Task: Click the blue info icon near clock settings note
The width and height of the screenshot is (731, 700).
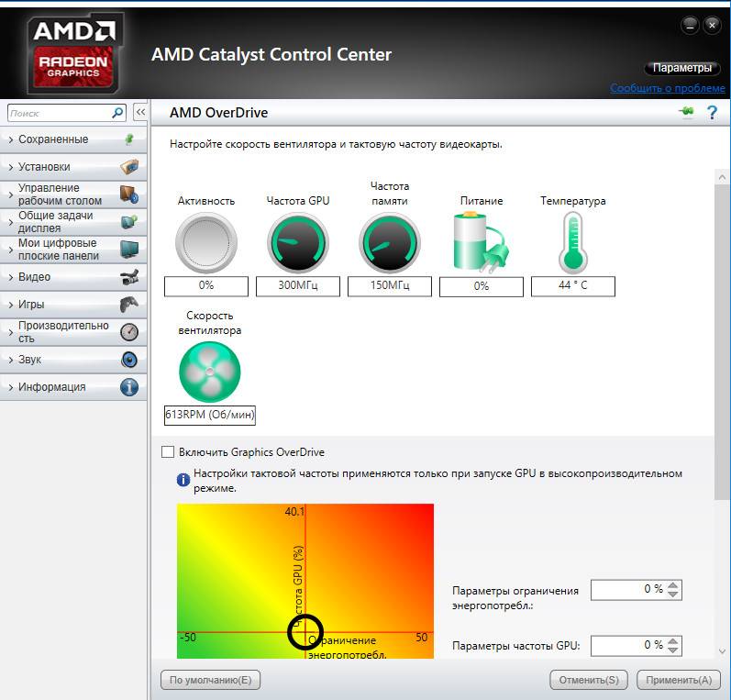Action: [x=183, y=480]
